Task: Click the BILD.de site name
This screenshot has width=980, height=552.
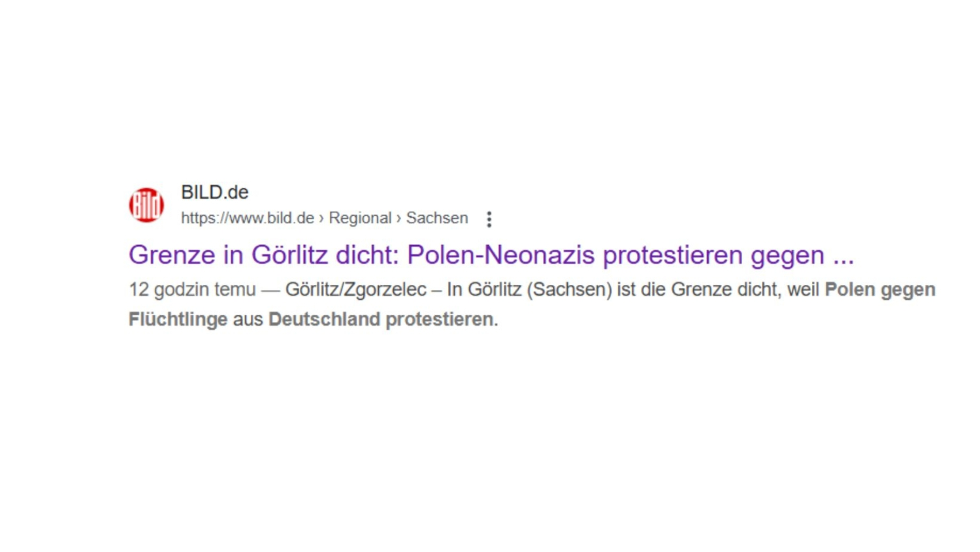Action: [214, 193]
